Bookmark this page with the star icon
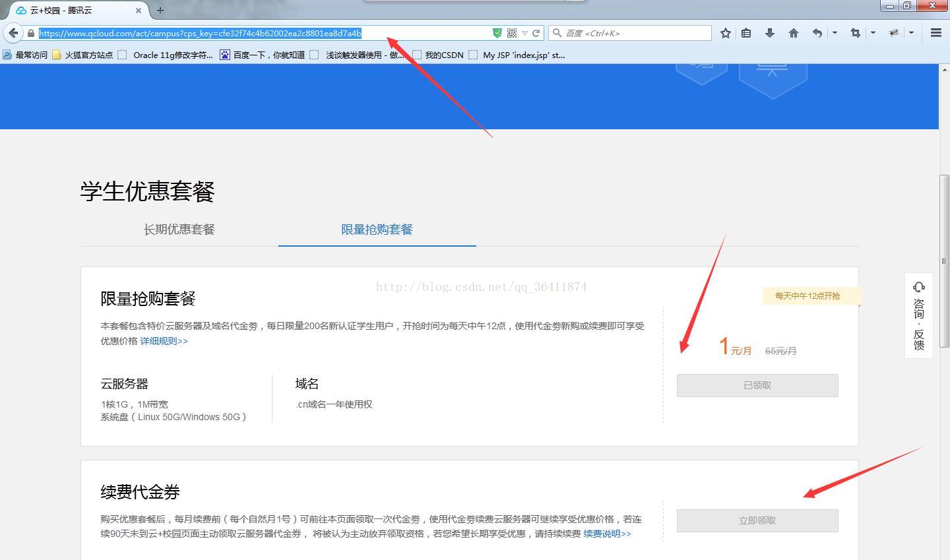 point(726,33)
